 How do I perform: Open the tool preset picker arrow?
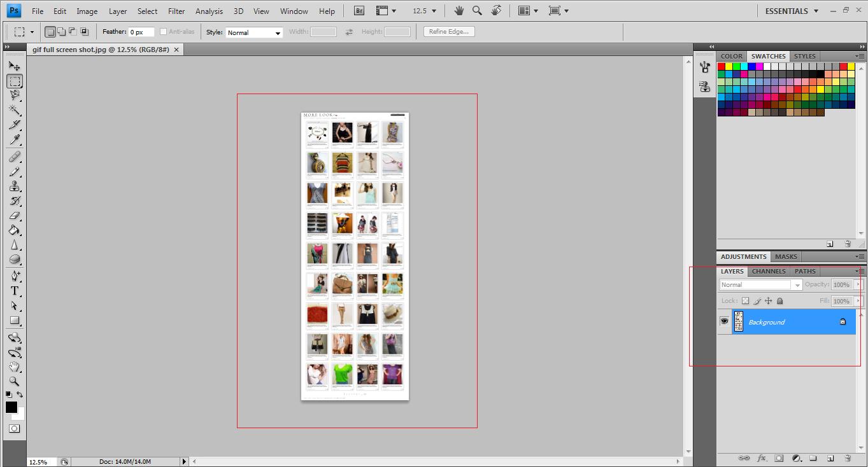pyautogui.click(x=32, y=32)
